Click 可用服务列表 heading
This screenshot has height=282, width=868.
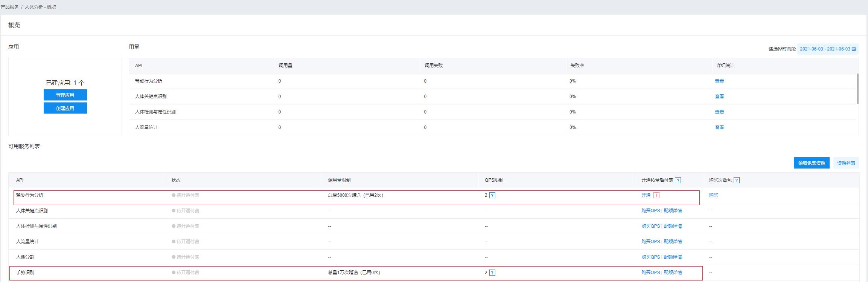pyautogui.click(x=24, y=146)
